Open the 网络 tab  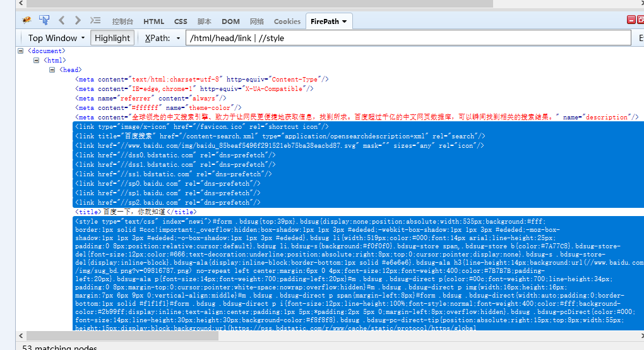257,21
